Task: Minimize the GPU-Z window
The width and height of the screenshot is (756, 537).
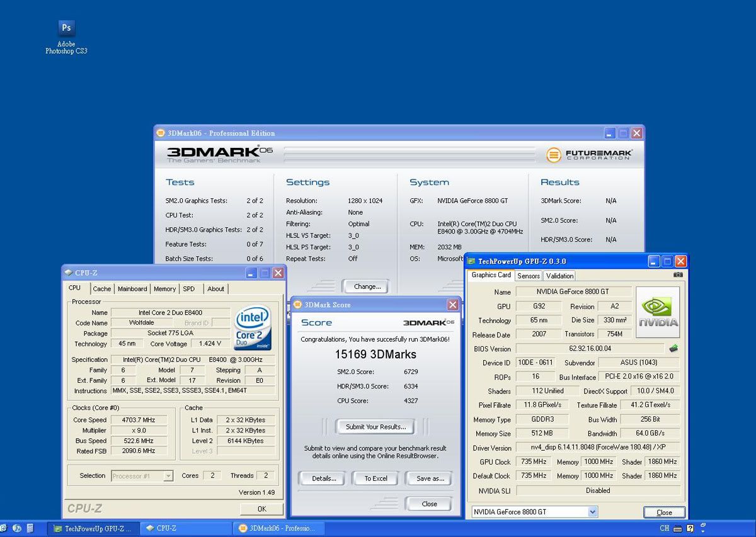Action: tap(654, 261)
